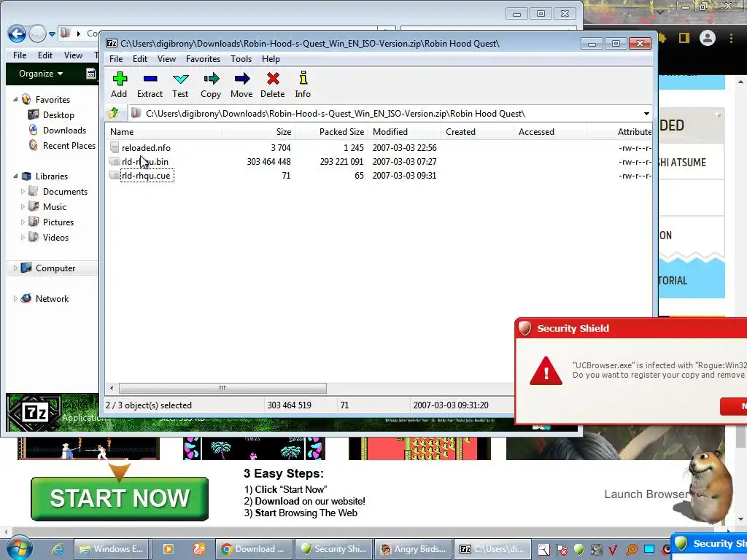This screenshot has height=560, width=747.
Task: Open the 7-Zip View menu
Action: (166, 59)
